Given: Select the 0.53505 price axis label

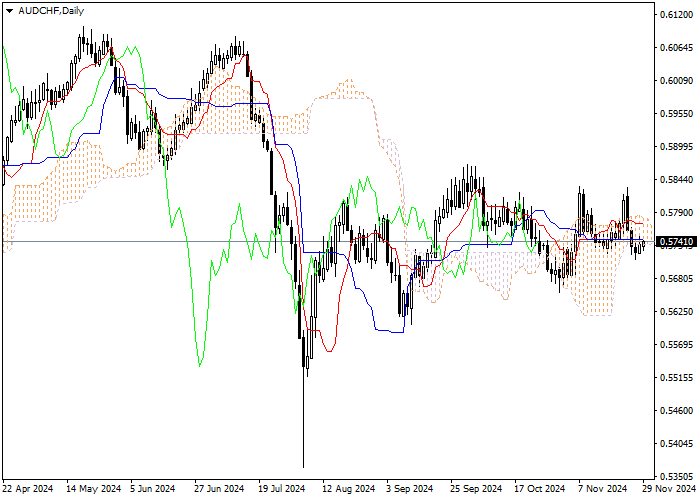Looking at the screenshot, I should pos(677,475).
